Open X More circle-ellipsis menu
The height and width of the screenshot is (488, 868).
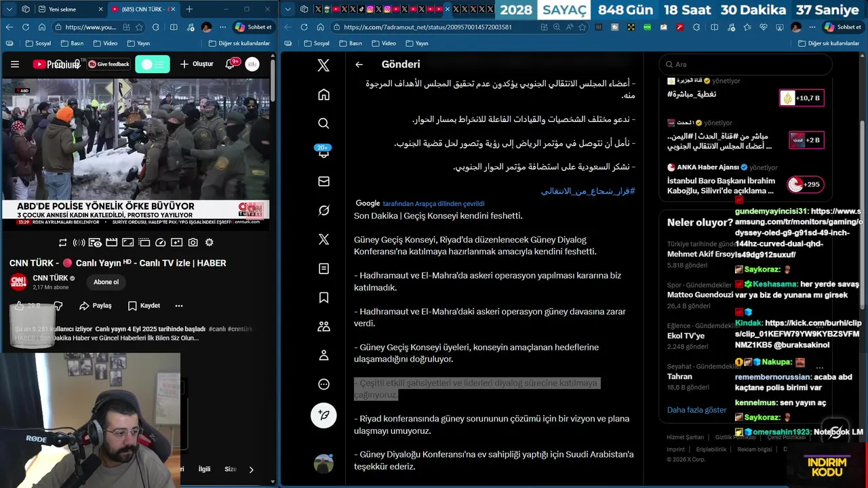pyautogui.click(x=323, y=384)
